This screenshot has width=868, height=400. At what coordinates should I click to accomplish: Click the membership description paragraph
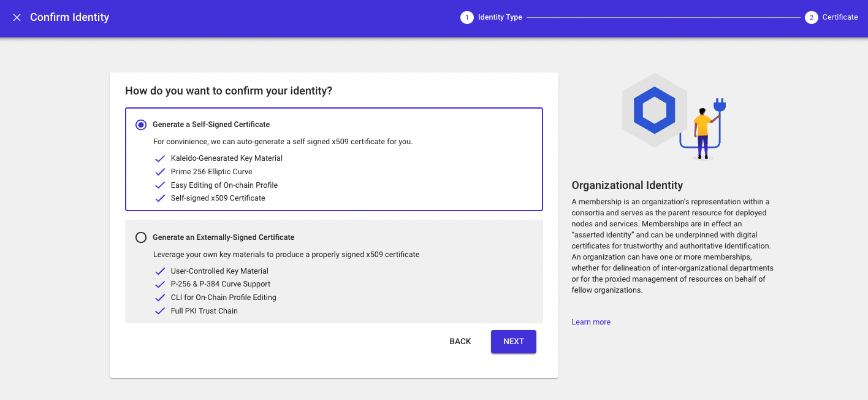tap(672, 246)
